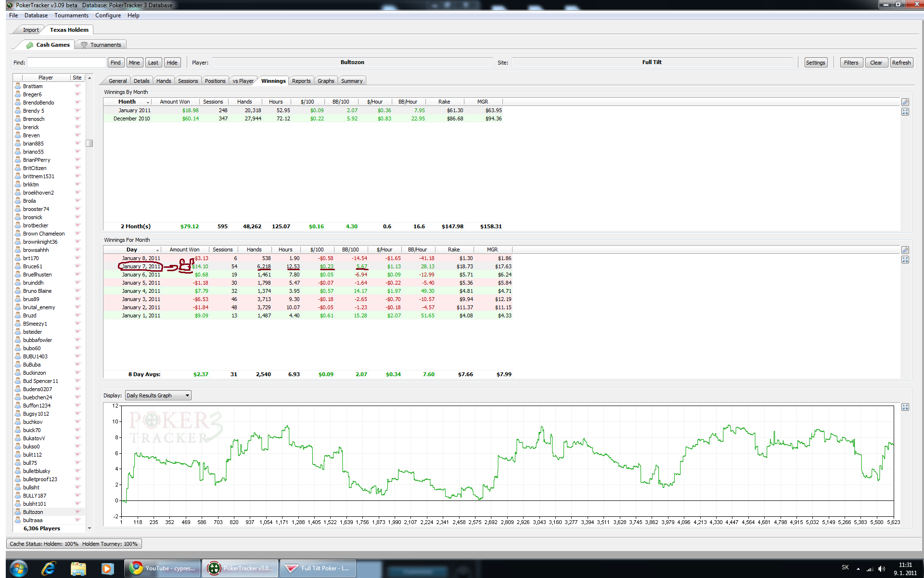Open the Database menu
This screenshot has width=924, height=578.
point(36,15)
